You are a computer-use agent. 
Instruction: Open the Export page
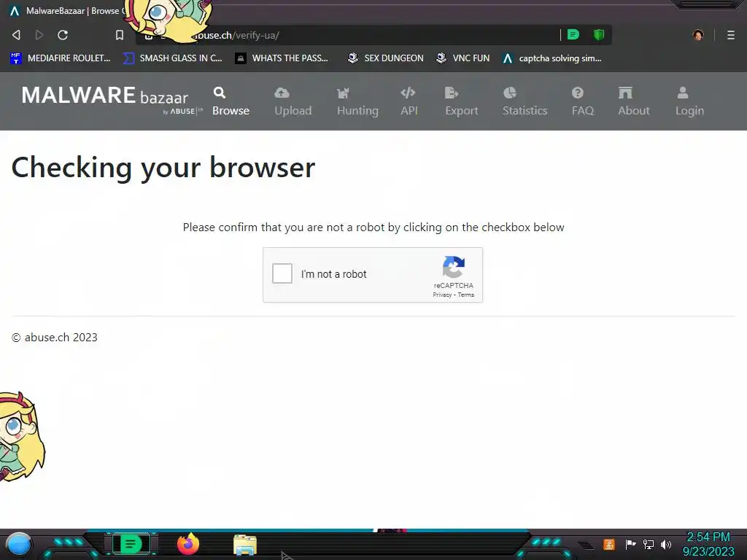(x=462, y=101)
